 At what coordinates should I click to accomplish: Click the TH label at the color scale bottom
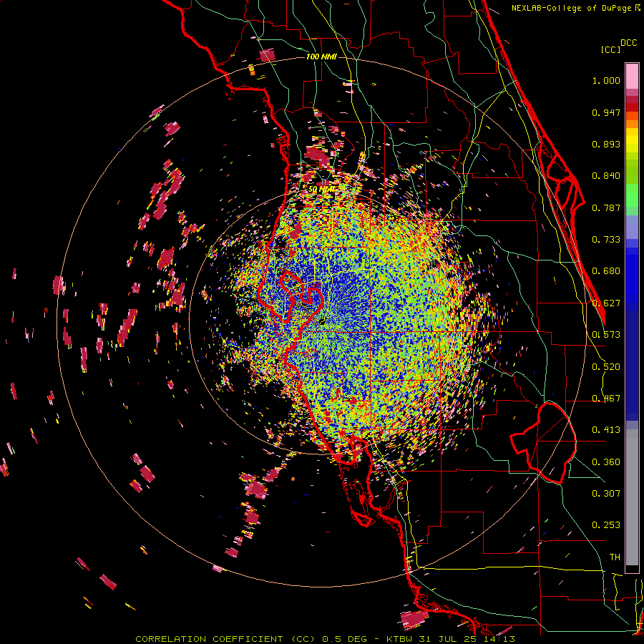(x=615, y=557)
